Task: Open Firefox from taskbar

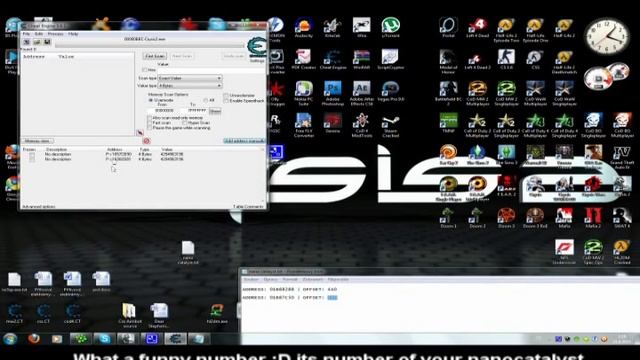Action: click(x=34, y=339)
